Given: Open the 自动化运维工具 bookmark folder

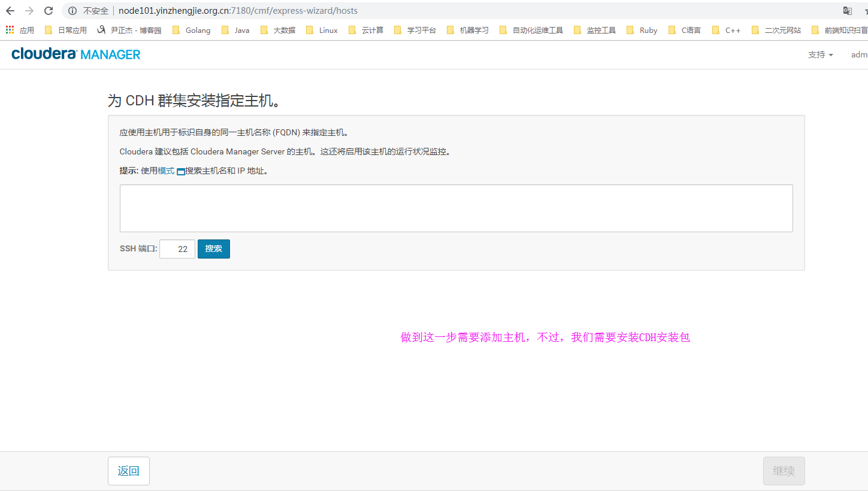Looking at the screenshot, I should 531,30.
